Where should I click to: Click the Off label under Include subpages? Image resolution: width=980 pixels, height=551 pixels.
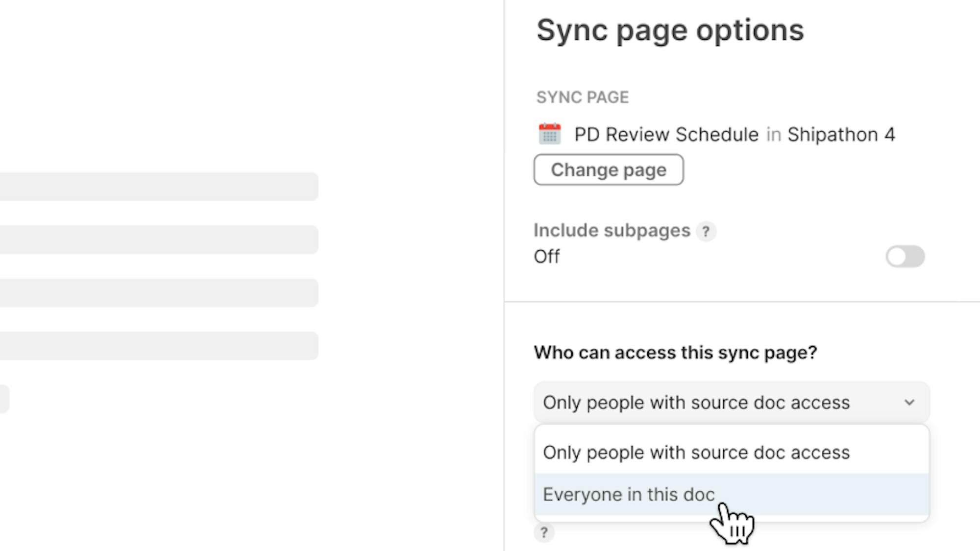pos(546,257)
